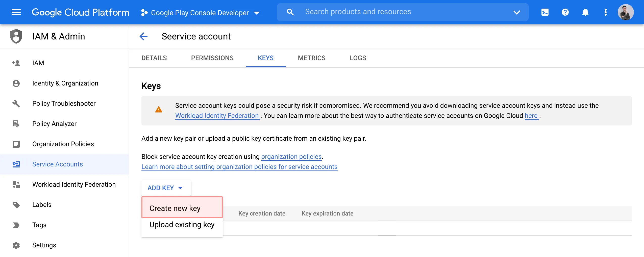This screenshot has width=644, height=257.
Task: Switch to the METRICS tab
Action: tap(311, 58)
